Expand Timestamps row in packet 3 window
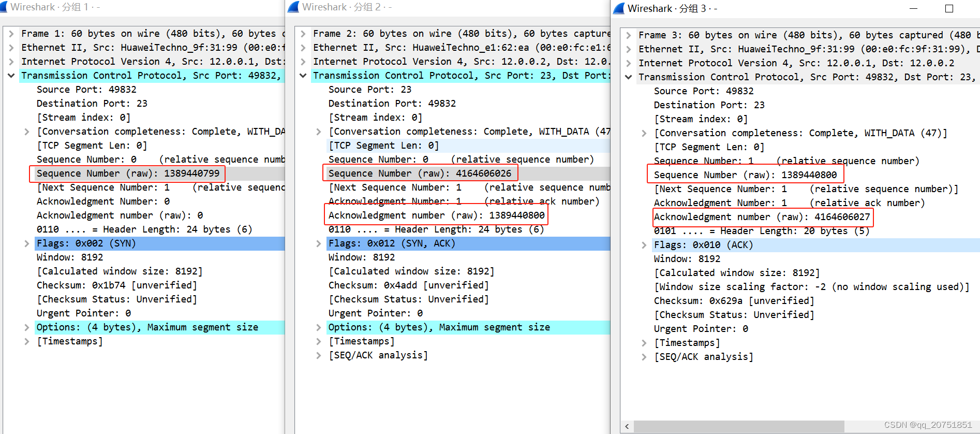 [644, 343]
